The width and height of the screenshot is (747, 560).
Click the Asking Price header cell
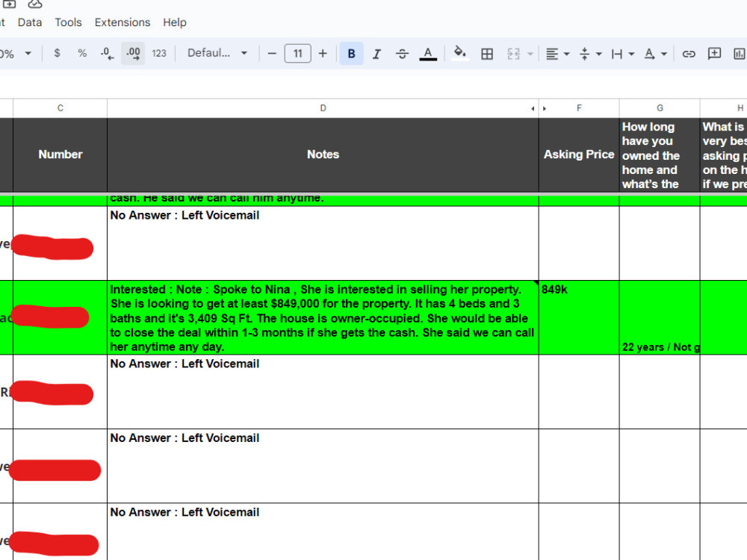tap(579, 155)
